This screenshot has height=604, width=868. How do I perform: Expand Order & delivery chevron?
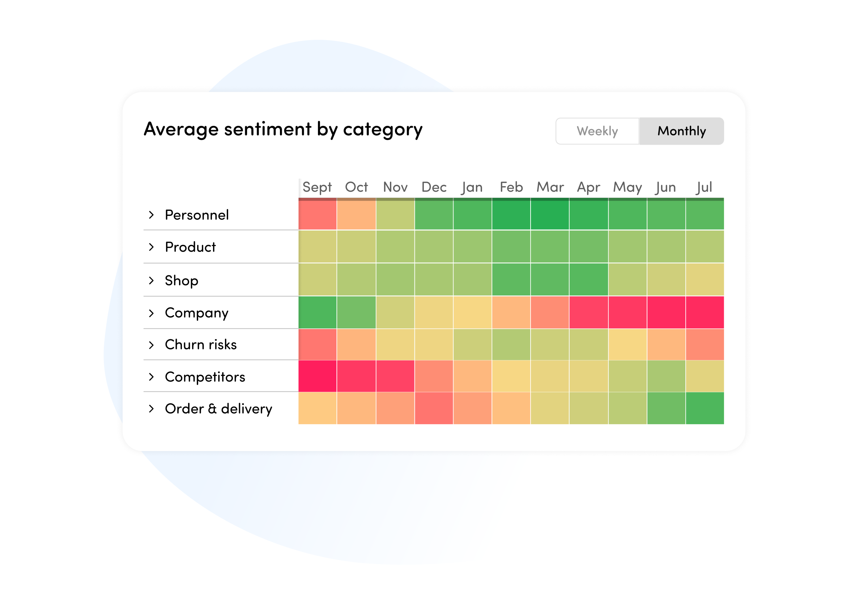[x=152, y=409]
